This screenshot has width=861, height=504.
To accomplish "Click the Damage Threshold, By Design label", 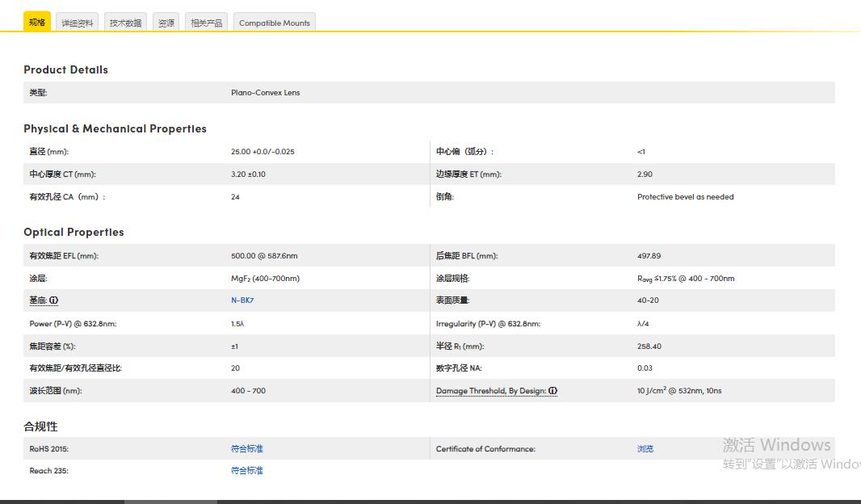I will 490,391.
